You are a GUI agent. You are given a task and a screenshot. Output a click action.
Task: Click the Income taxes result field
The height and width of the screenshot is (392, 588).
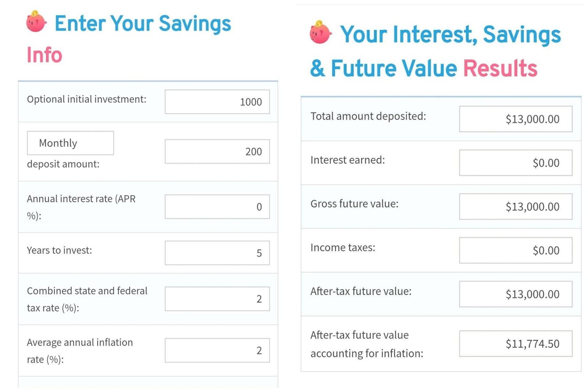click(x=515, y=250)
